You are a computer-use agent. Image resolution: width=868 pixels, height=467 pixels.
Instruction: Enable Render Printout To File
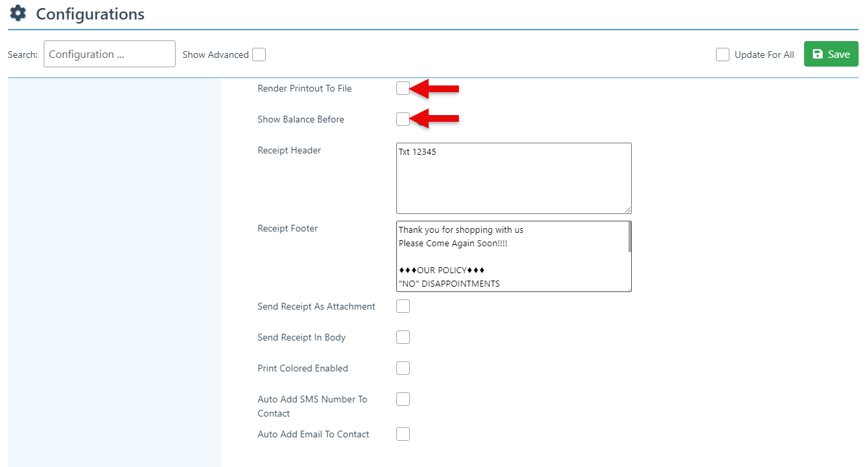(x=402, y=88)
